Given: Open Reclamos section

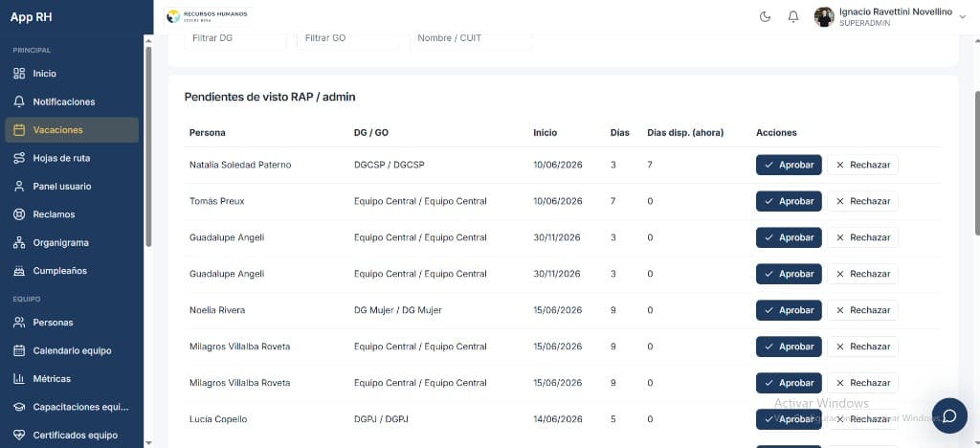Looking at the screenshot, I should (72, 214).
